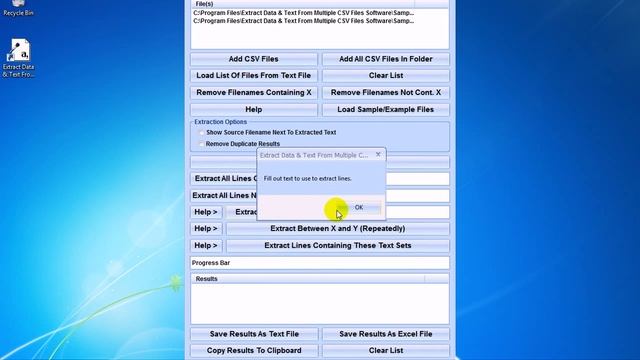The image size is (640, 360).
Task: Click bottom Clear List button for results
Action: tap(386, 351)
